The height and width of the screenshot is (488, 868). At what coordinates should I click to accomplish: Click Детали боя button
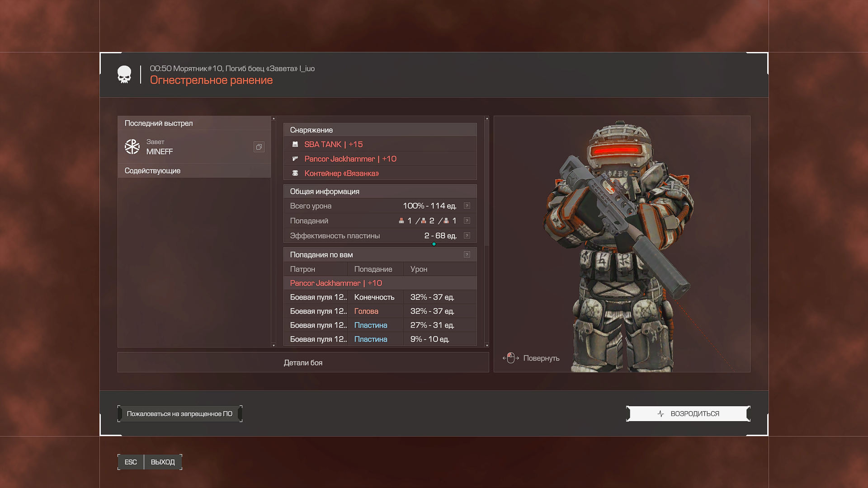tap(303, 363)
